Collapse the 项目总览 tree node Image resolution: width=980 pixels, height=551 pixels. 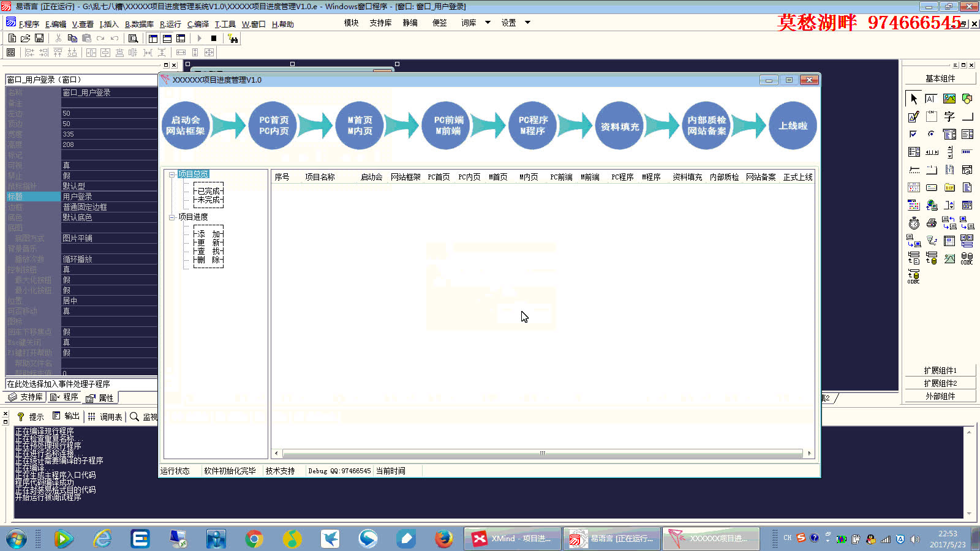pyautogui.click(x=172, y=174)
